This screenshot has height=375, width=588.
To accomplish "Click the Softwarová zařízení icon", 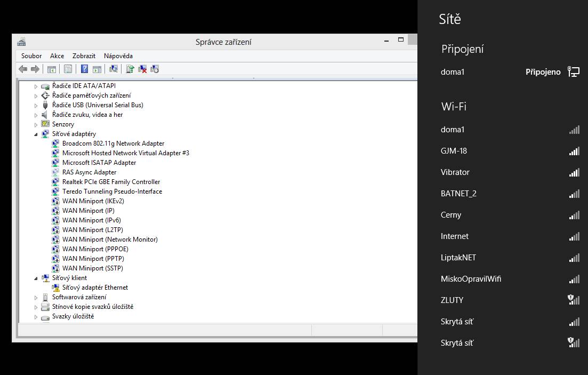I will coord(45,297).
